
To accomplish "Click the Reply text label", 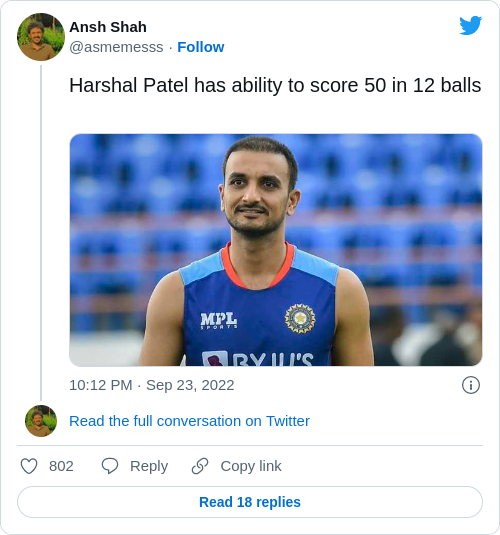I will coord(149,466).
